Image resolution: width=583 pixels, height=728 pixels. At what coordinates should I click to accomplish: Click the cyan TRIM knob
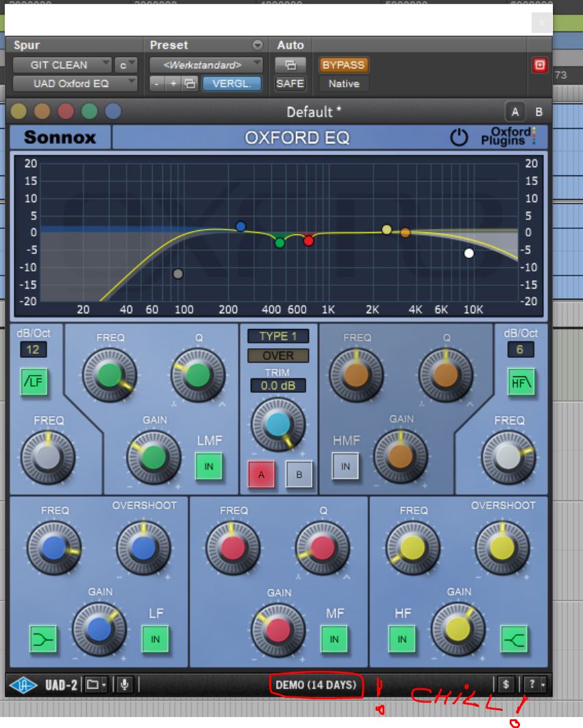click(277, 425)
